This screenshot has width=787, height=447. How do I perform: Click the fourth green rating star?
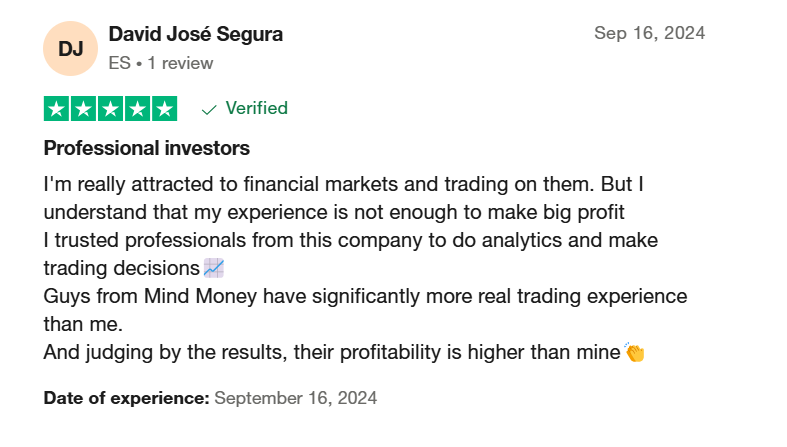(138, 109)
